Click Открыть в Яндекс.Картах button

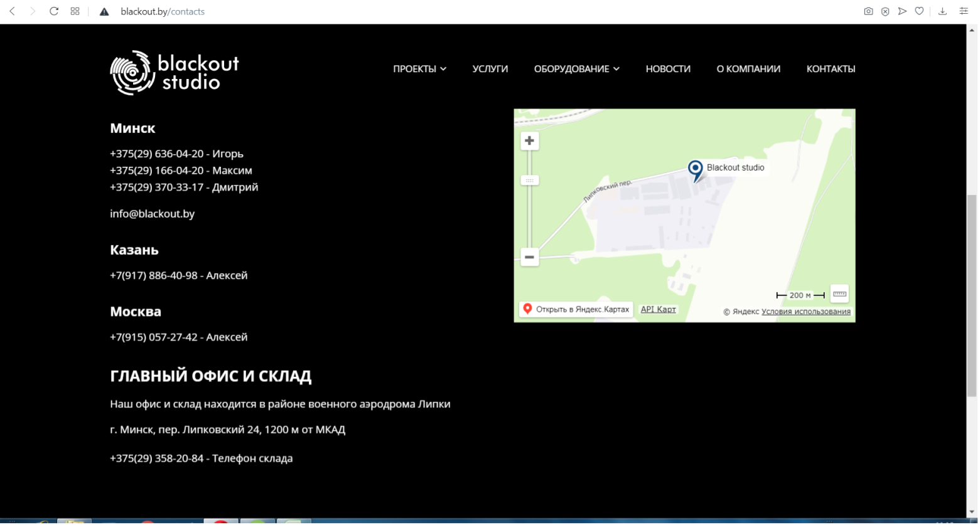point(576,309)
